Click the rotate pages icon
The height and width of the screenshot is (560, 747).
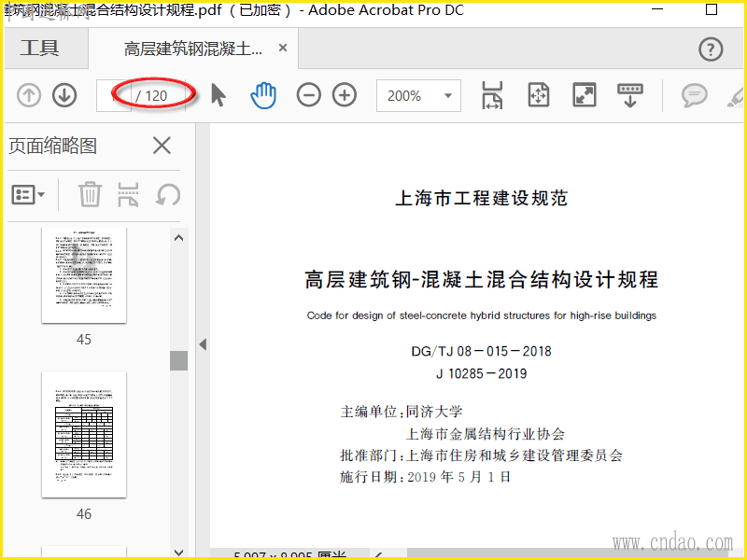(x=168, y=194)
